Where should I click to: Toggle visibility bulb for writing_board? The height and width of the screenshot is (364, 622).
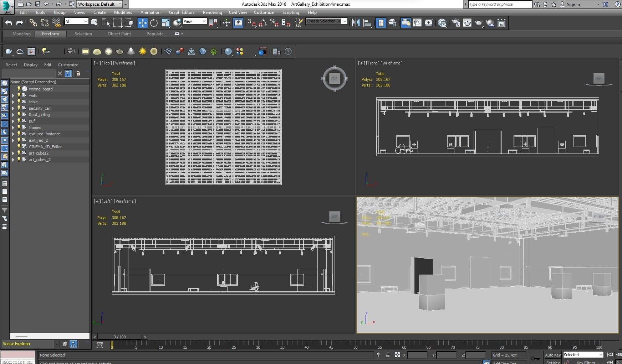point(19,89)
